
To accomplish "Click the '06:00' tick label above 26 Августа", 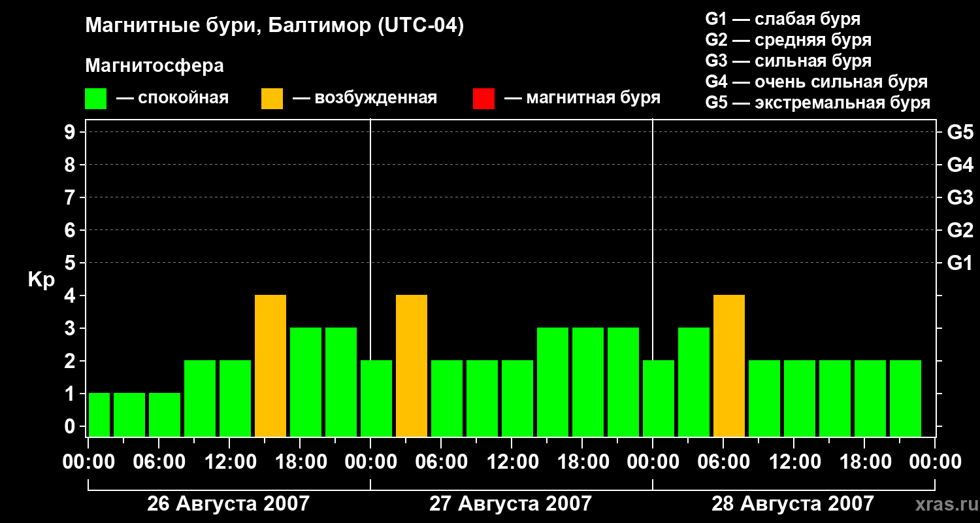I will 159,462.
